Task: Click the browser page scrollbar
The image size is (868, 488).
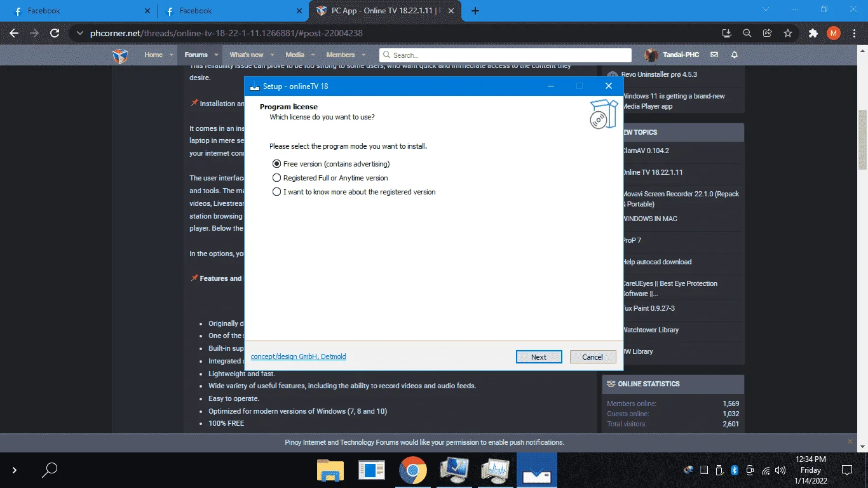Action: point(862,140)
